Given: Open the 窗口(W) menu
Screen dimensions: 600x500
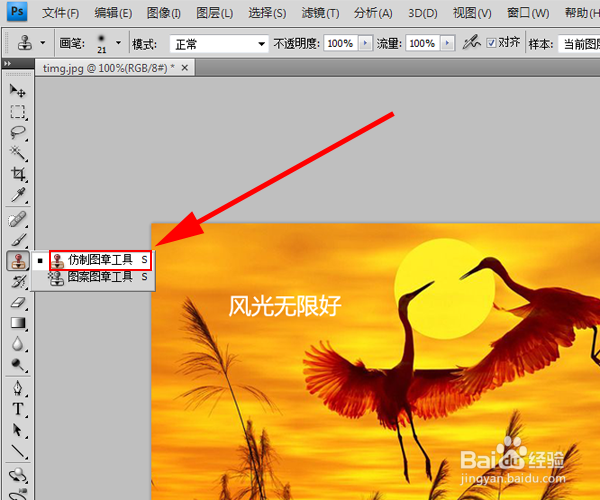Looking at the screenshot, I should tap(528, 13).
